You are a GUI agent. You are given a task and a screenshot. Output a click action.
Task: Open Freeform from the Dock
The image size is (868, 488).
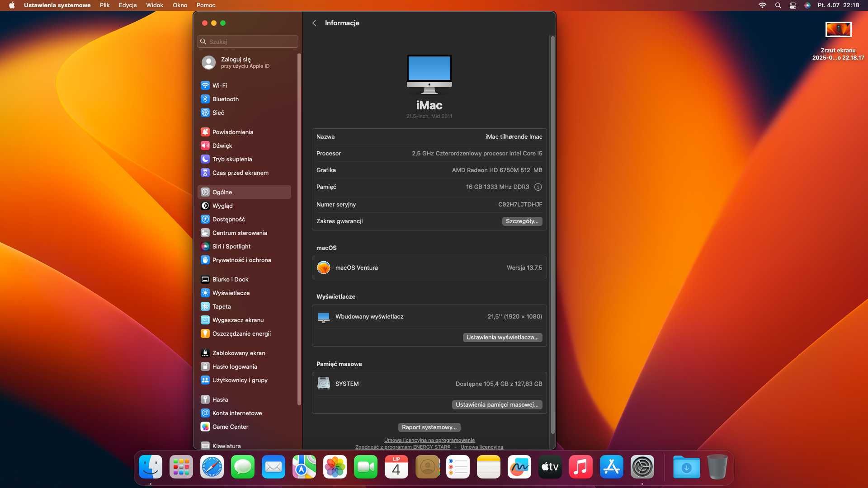[x=519, y=467]
